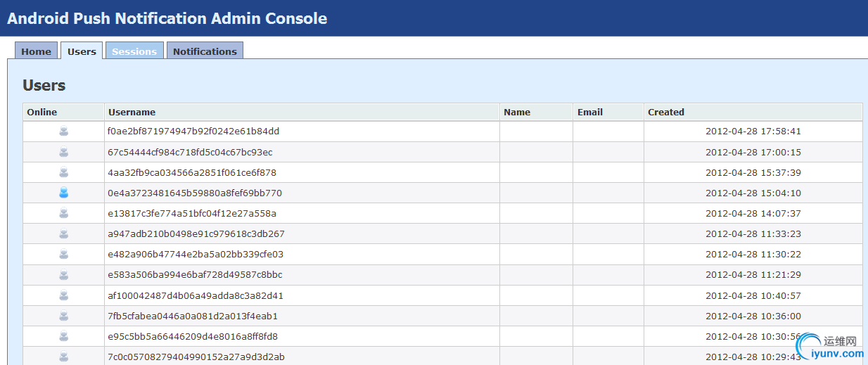Click status icon for user e95c5bb5a66446209d4e8016a8ff8fd8
The height and width of the screenshot is (365, 868).
click(63, 336)
